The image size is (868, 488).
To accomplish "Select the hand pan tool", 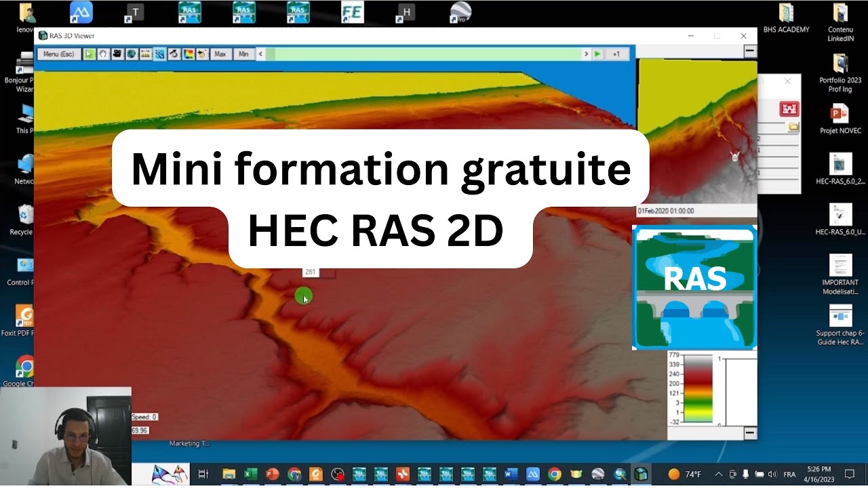I will point(103,54).
